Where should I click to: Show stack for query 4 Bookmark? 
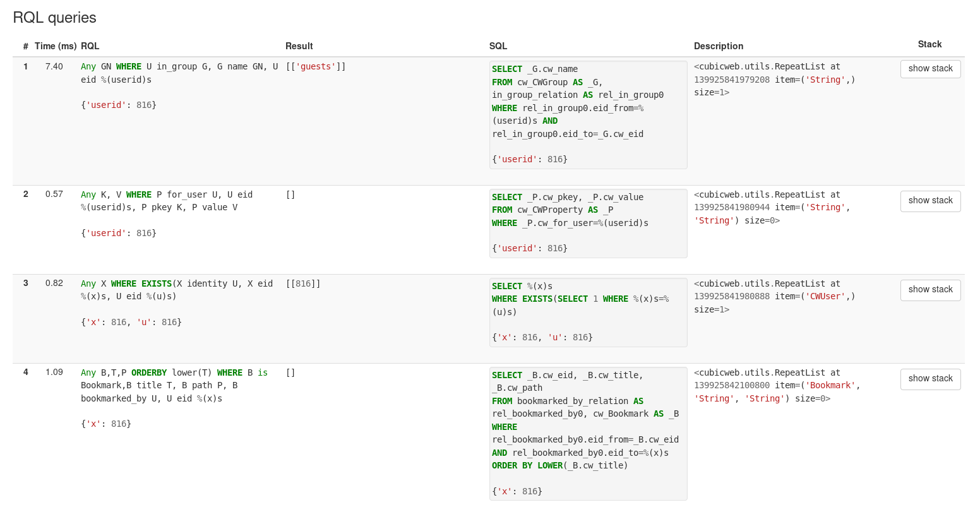[930, 379]
